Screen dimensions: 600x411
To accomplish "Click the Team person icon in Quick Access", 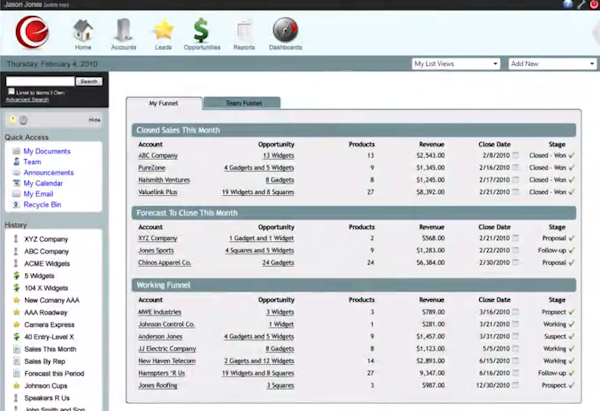I will pos(16,162).
